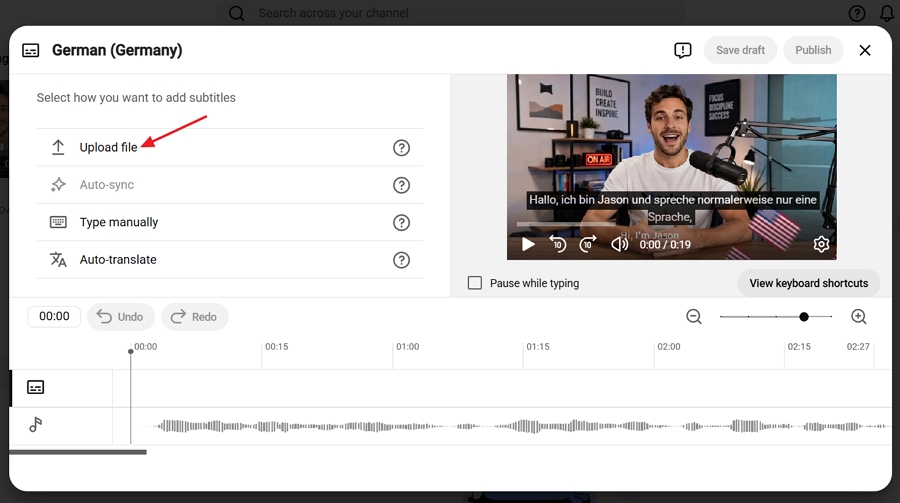Image resolution: width=900 pixels, height=503 pixels.
Task: Click the Undo button
Action: coord(121,317)
